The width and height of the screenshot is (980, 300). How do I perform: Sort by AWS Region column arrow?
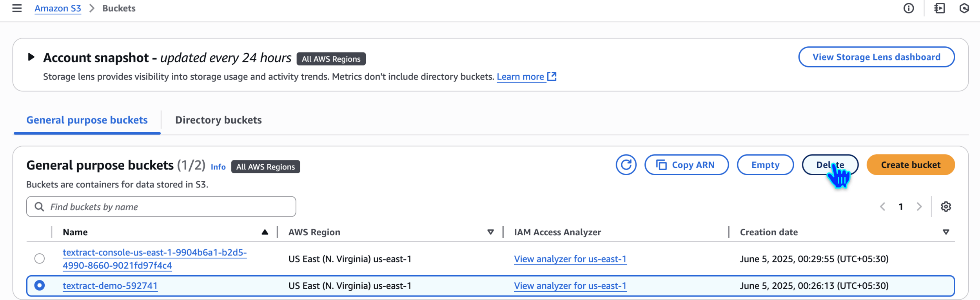coord(490,232)
